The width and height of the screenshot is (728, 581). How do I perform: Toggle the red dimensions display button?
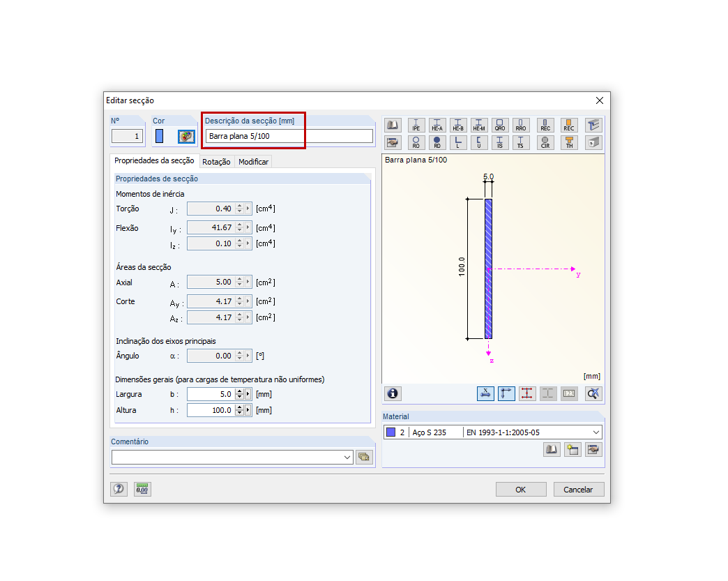coord(527,393)
